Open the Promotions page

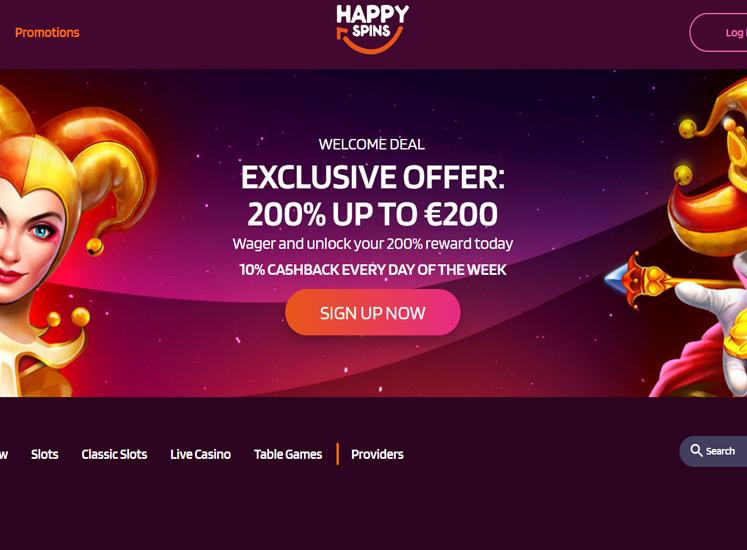pyautogui.click(x=47, y=32)
